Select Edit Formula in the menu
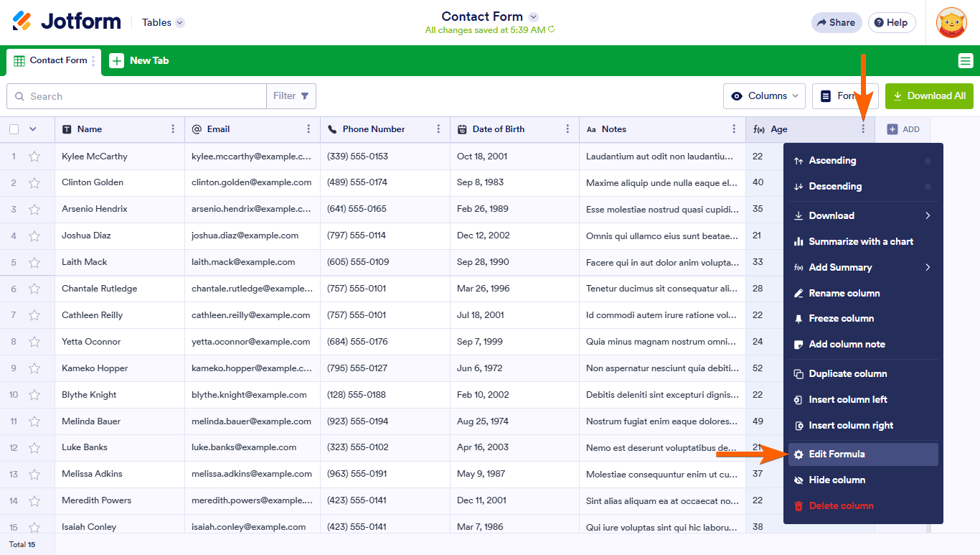Viewport: 980px width, 555px height. pyautogui.click(x=837, y=454)
